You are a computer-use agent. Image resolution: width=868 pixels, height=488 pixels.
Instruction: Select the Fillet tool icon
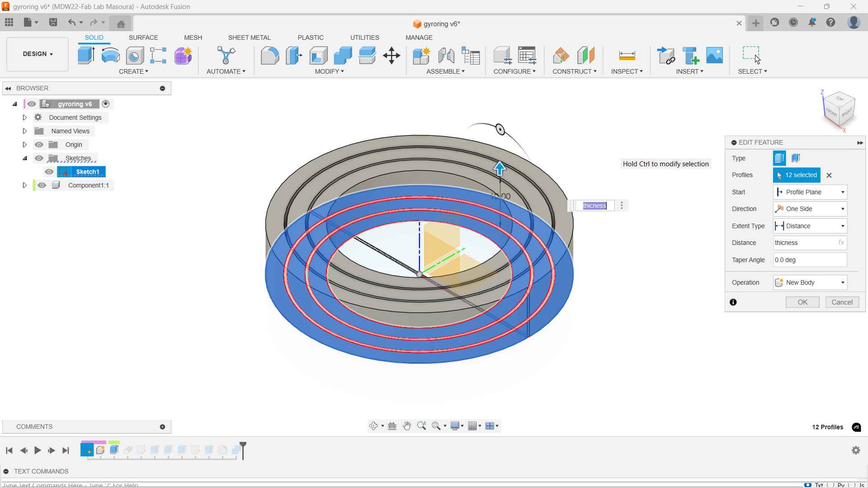(270, 56)
